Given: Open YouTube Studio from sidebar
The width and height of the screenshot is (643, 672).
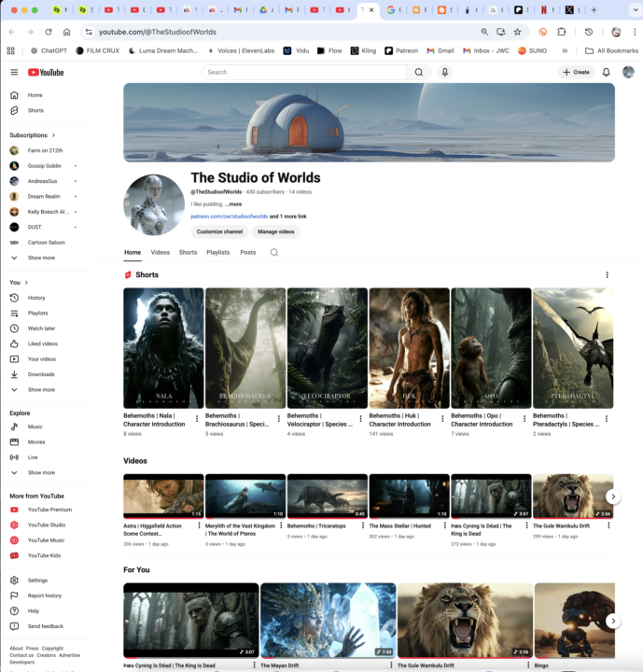Looking at the screenshot, I should [46, 525].
